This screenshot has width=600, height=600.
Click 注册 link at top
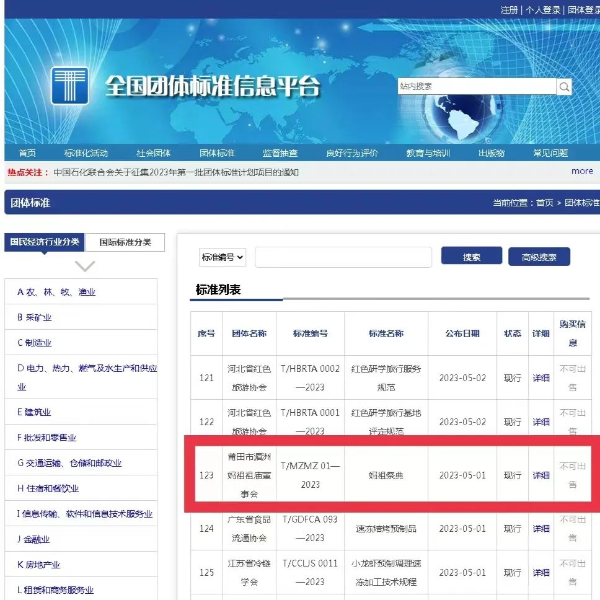coord(509,10)
